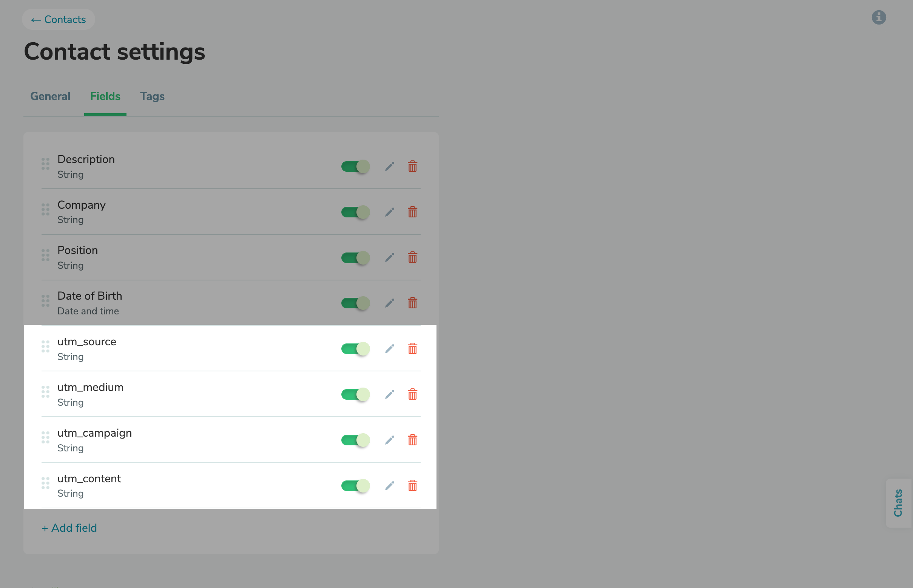Open the Chats sidebar panel
This screenshot has width=913, height=588.
898,503
